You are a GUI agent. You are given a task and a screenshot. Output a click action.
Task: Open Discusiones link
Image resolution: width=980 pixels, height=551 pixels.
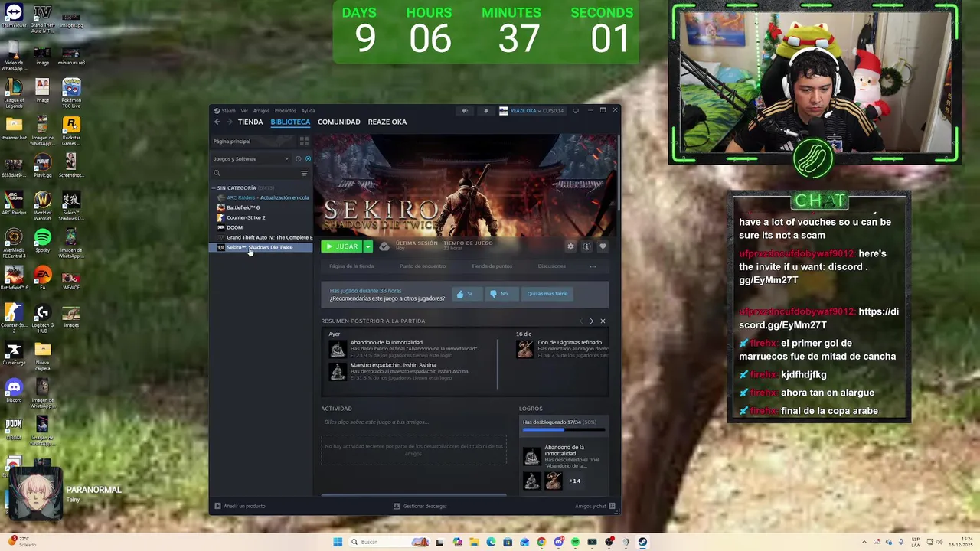pos(552,266)
